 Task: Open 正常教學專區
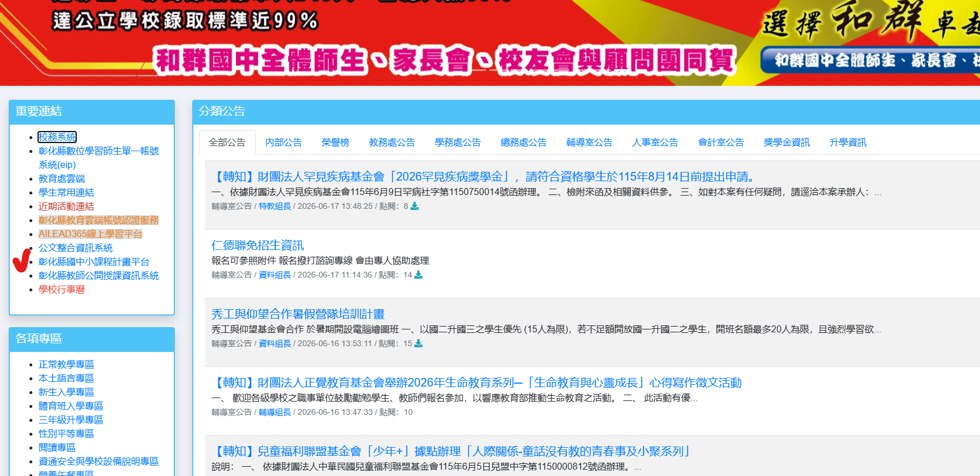point(66,364)
